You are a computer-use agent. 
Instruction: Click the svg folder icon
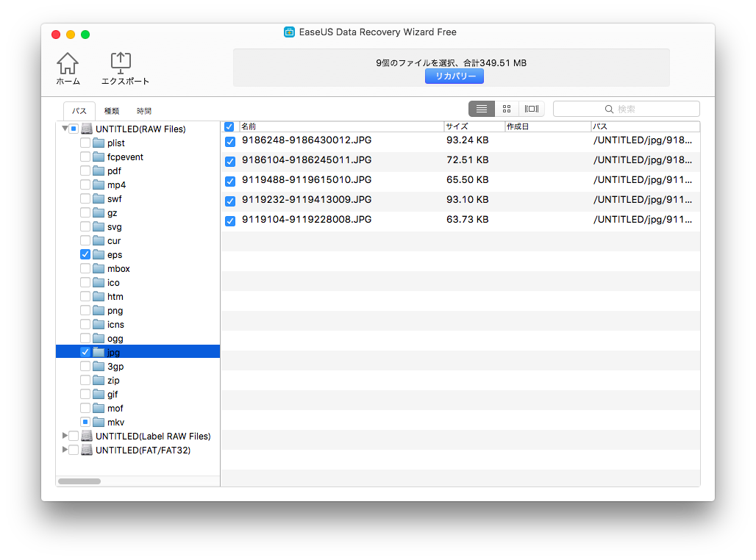click(99, 227)
